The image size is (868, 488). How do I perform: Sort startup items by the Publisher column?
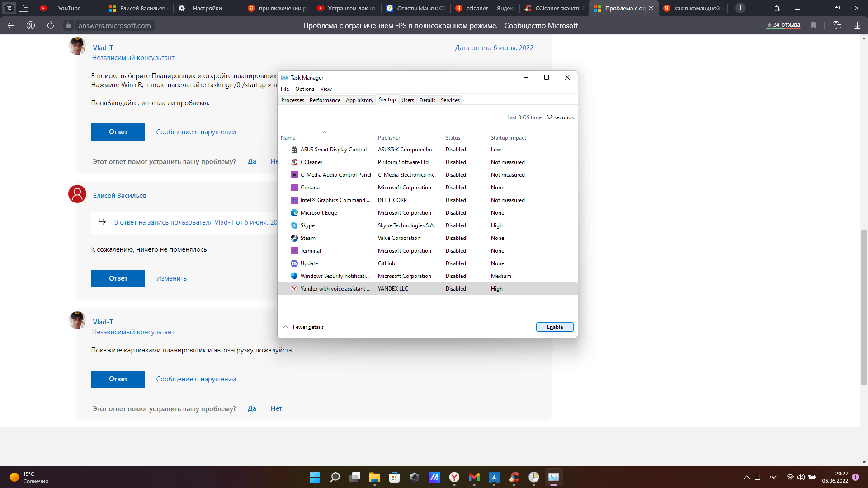click(x=409, y=137)
